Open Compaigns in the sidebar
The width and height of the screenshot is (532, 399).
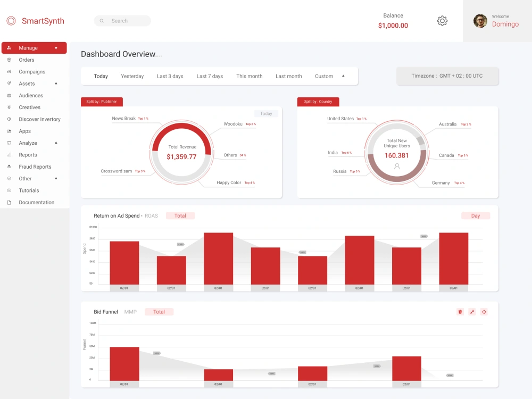tap(32, 72)
